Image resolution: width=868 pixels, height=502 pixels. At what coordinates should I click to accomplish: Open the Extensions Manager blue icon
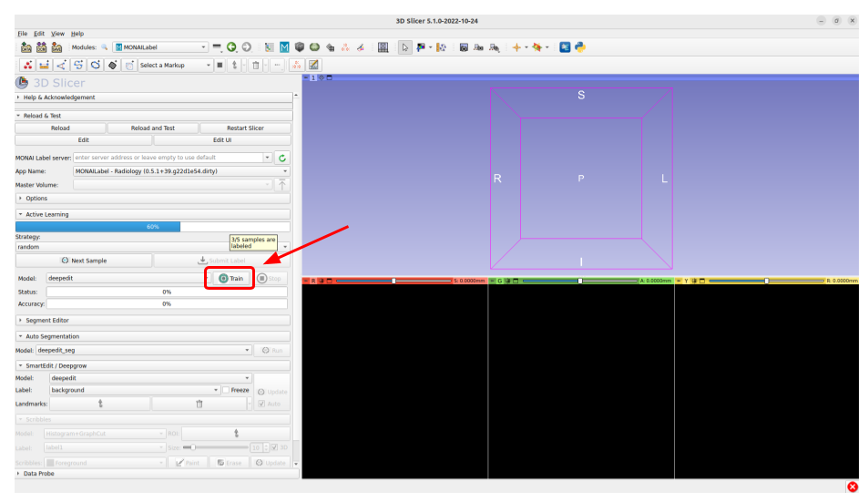(x=565, y=47)
